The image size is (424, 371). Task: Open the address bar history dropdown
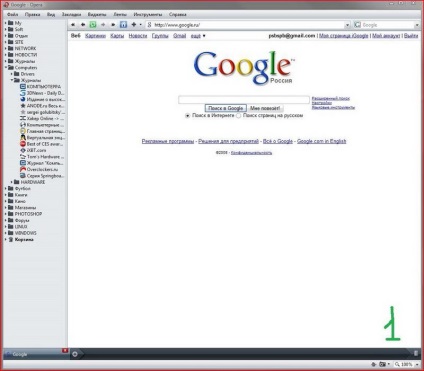pos(347,25)
